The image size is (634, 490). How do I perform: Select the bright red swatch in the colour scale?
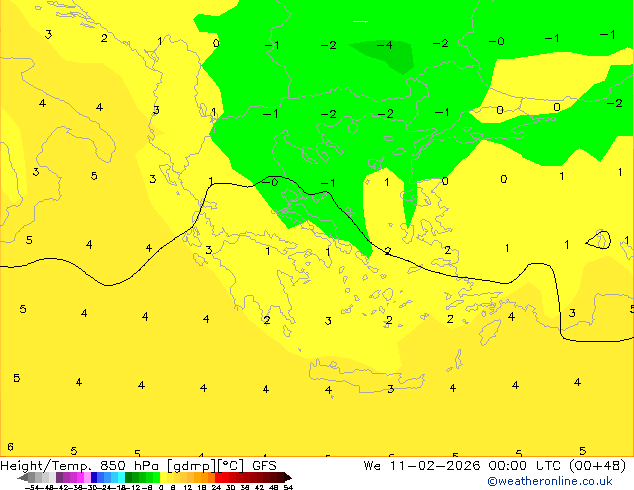coord(218,477)
